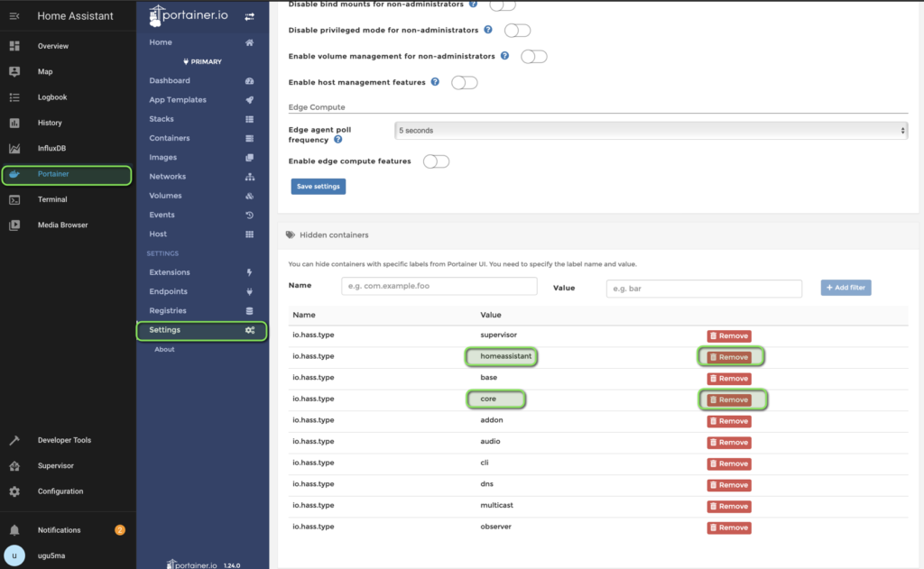Toggle Disable privileged mode for non-administrators
924x569 pixels.
[517, 30]
